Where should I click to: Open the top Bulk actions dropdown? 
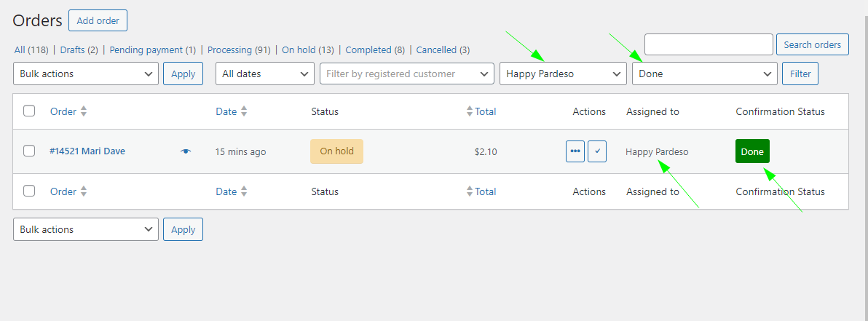86,74
